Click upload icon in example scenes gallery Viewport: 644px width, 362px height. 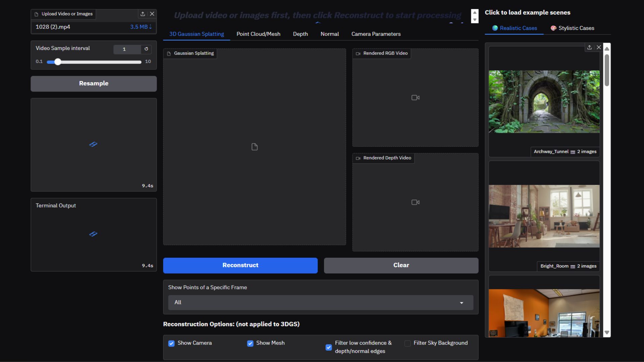coord(589,47)
